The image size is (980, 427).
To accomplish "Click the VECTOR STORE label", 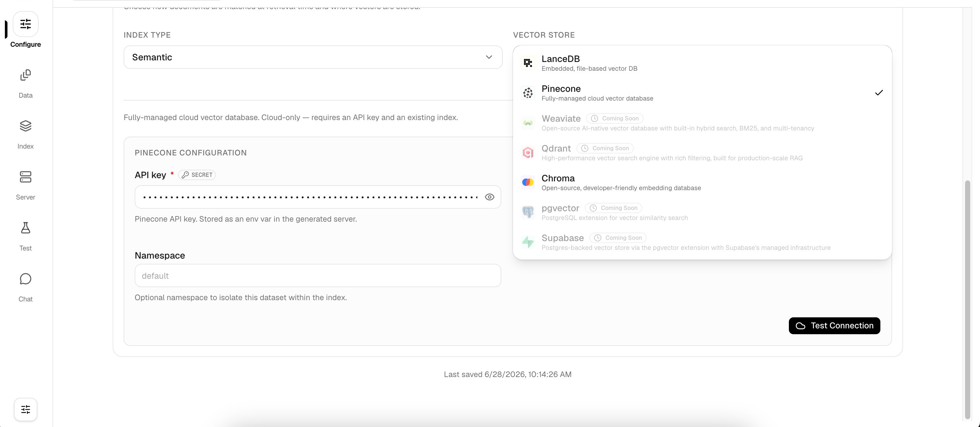I will click(x=544, y=35).
